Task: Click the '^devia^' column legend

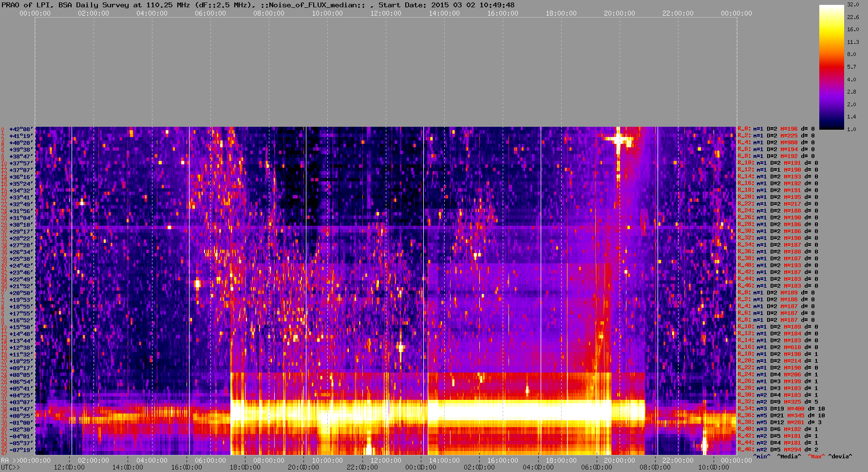Action: [x=840, y=457]
